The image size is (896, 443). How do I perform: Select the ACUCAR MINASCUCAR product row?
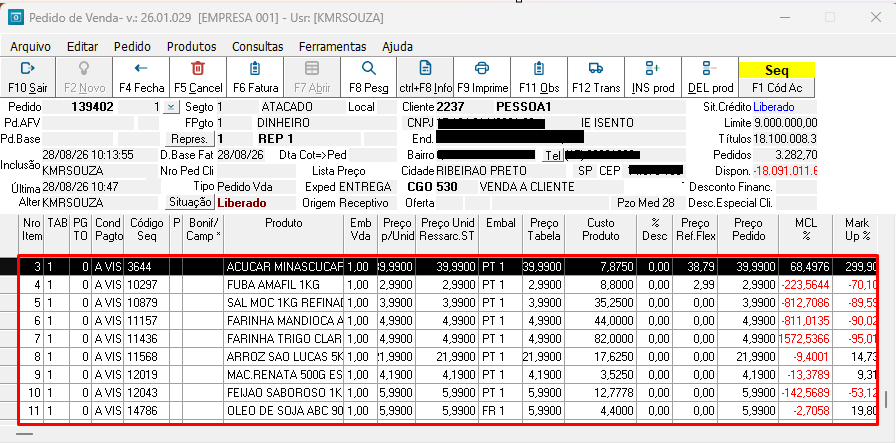click(448, 267)
